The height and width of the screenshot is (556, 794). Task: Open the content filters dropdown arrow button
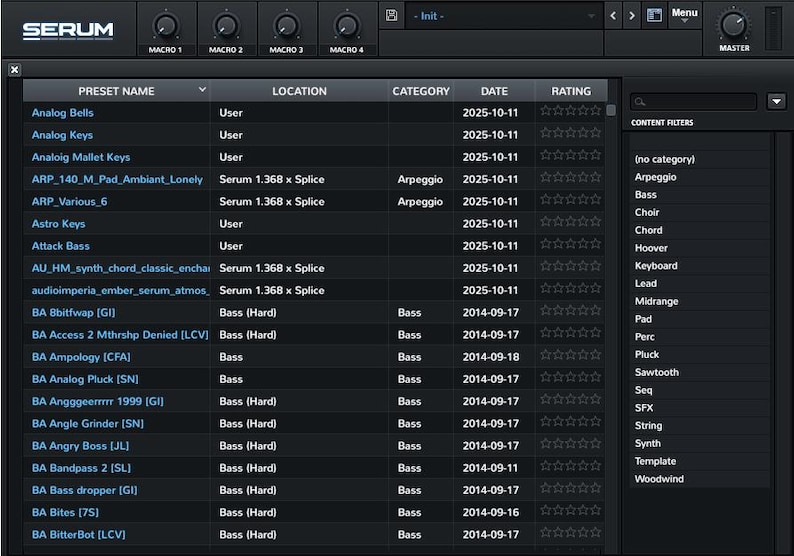click(776, 101)
